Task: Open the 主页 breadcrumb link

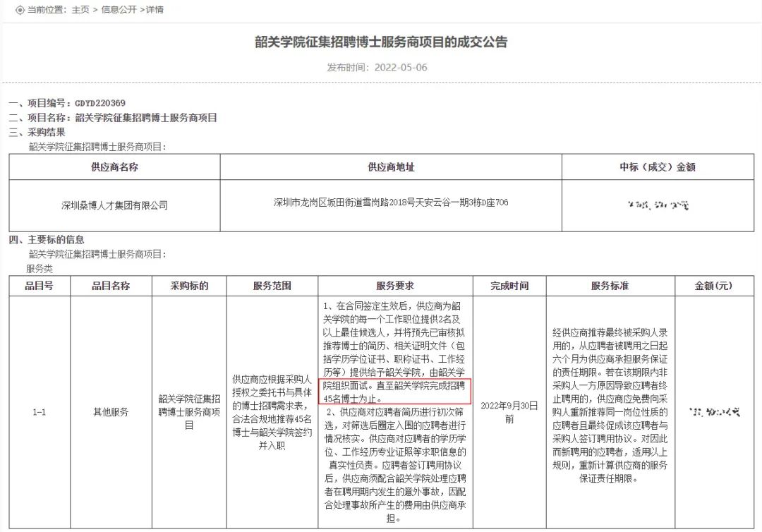Action: pyautogui.click(x=80, y=10)
